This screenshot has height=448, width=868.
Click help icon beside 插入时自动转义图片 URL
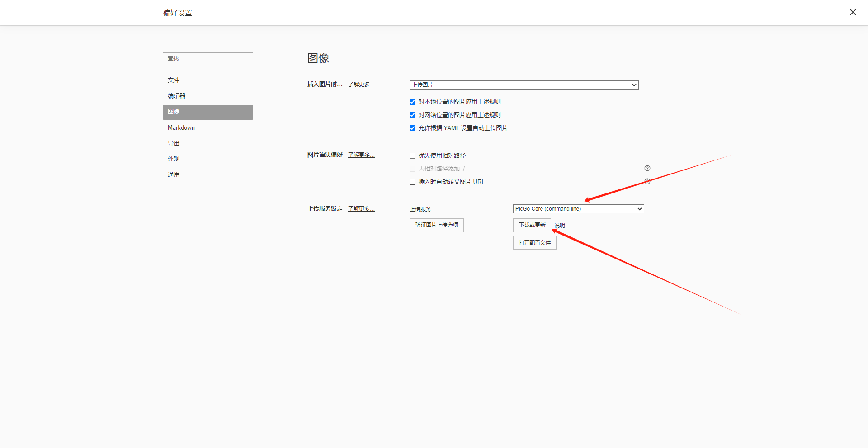pyautogui.click(x=647, y=181)
